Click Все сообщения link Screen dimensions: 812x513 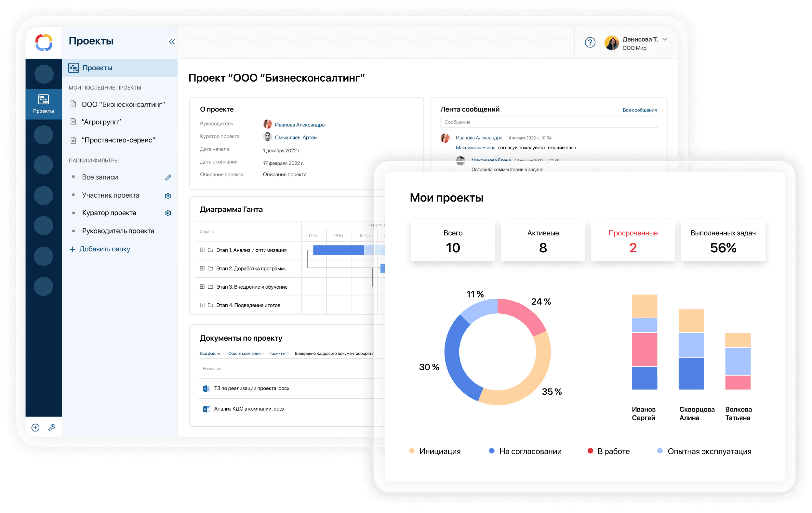(640, 110)
